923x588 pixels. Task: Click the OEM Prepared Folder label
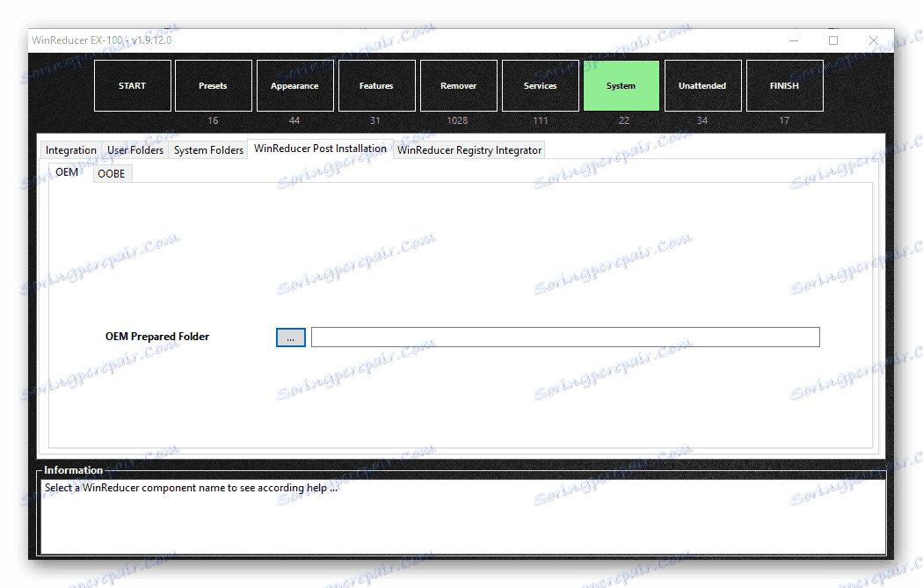[x=157, y=337]
